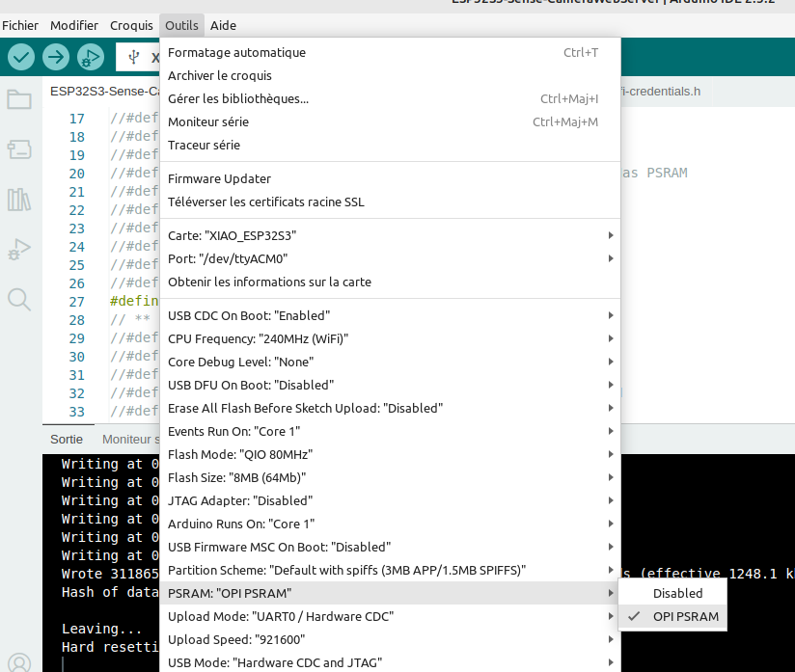This screenshot has height=672, width=795.
Task: Click the USB icon in board selector
Action: (x=134, y=57)
